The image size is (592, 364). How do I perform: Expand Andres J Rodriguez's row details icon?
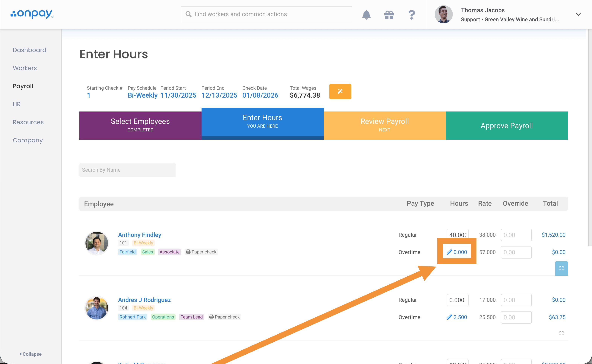click(x=561, y=333)
